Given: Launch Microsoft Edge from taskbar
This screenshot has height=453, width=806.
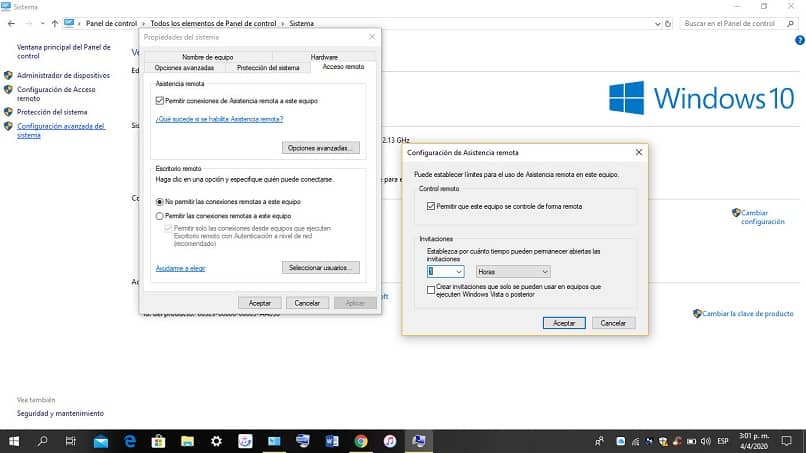Looking at the screenshot, I should (130, 441).
